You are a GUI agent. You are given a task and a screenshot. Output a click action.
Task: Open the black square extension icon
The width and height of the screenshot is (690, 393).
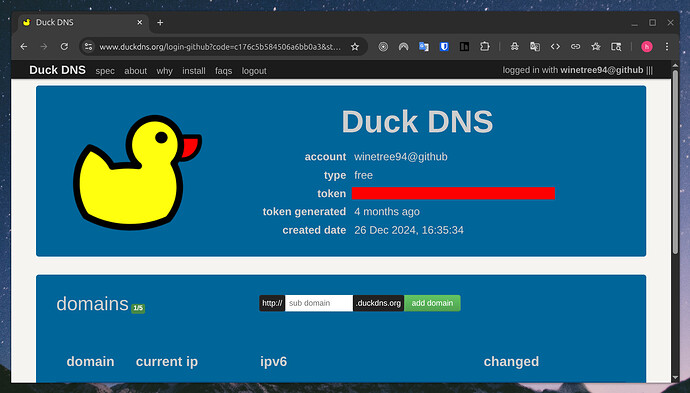(464, 47)
